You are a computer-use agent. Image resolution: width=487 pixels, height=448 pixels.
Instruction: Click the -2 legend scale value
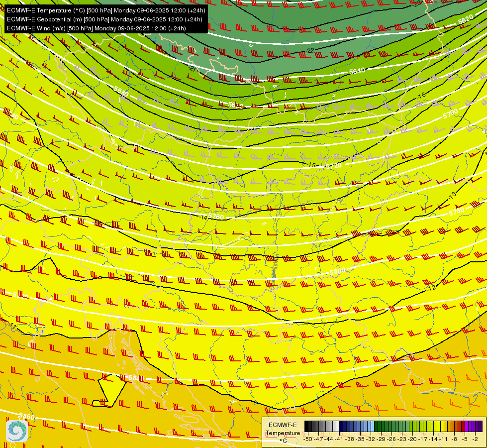(x=475, y=440)
